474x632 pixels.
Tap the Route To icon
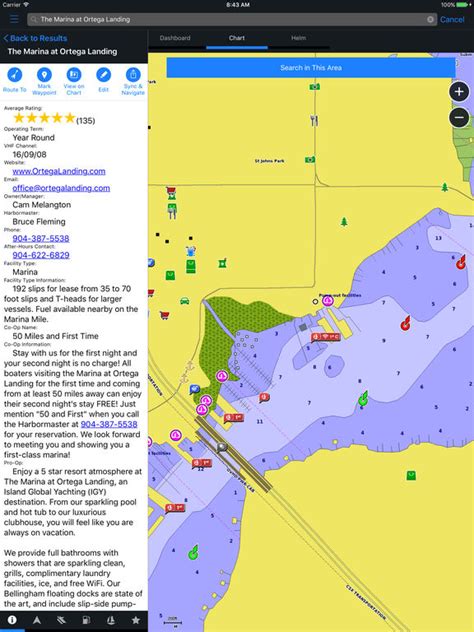[x=15, y=75]
